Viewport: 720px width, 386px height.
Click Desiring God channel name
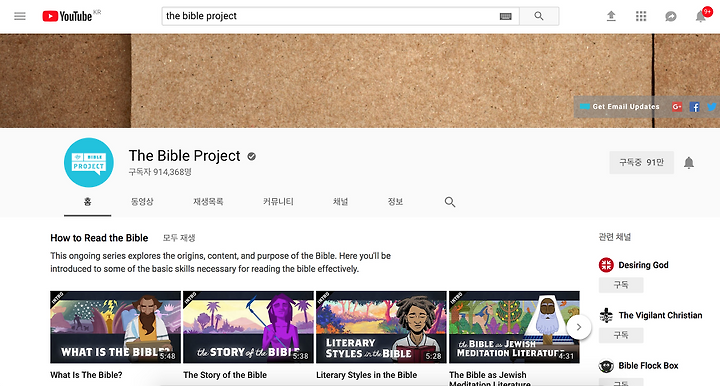click(643, 265)
